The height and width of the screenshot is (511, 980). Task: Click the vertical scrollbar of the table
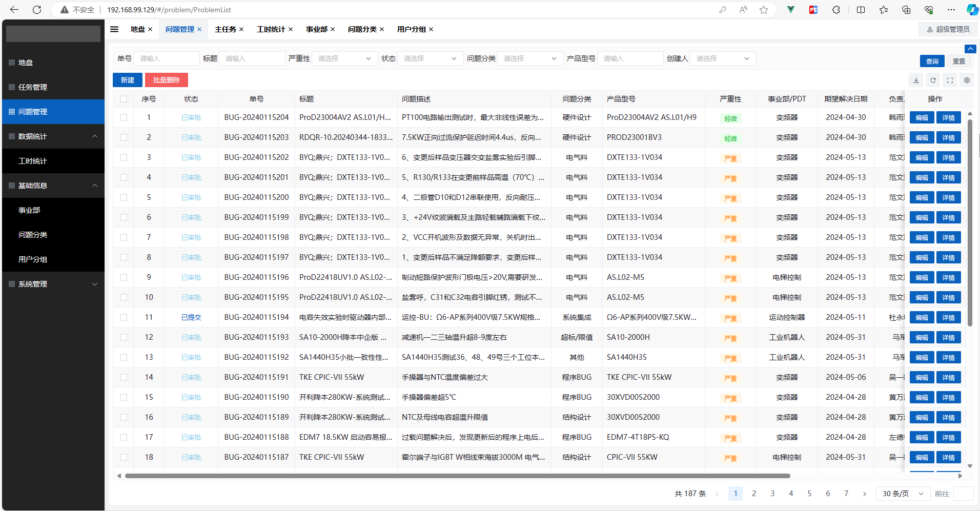(970, 223)
